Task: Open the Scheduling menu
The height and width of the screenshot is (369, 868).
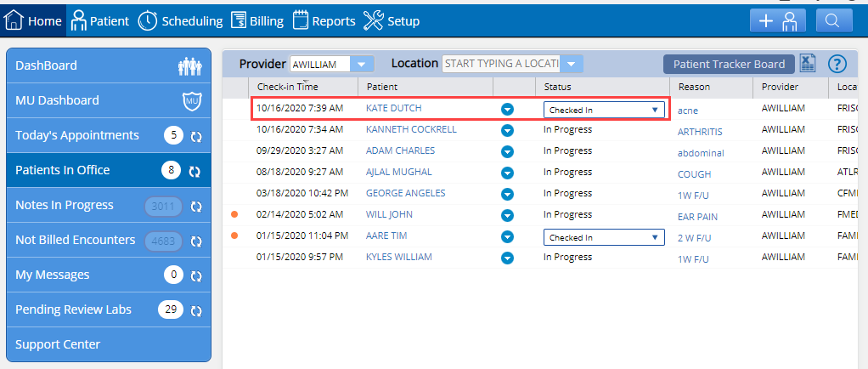Action: [180, 21]
